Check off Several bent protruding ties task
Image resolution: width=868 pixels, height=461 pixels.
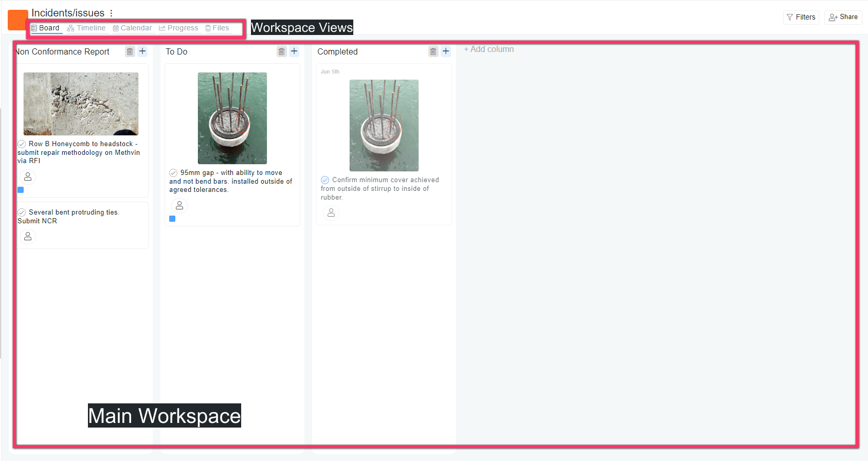[x=22, y=212]
